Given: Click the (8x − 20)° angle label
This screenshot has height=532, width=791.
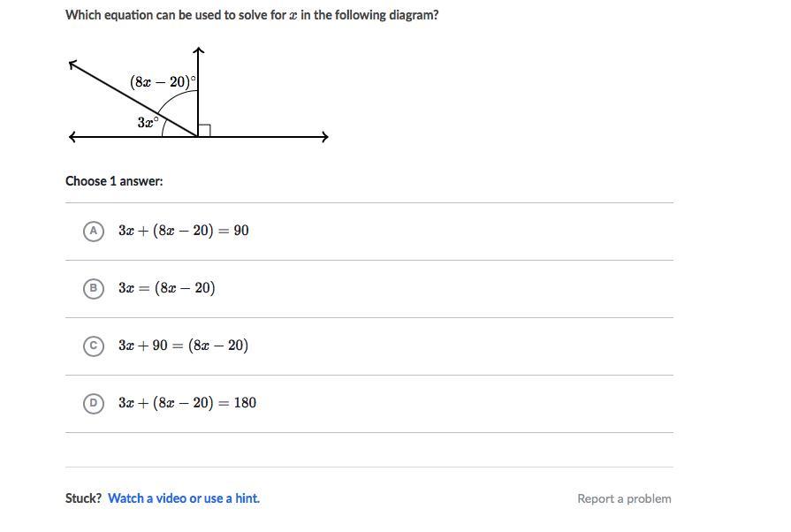Looking at the screenshot, I should [163, 81].
